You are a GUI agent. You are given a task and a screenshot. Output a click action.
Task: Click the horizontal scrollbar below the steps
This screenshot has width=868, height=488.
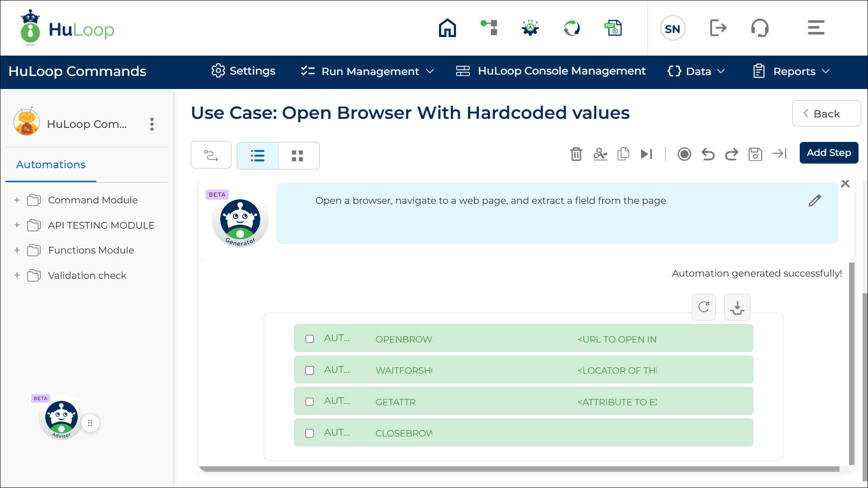(x=519, y=469)
